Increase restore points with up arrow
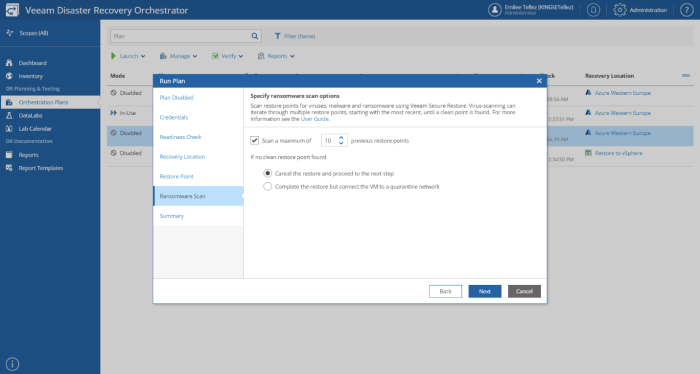 pos(341,138)
